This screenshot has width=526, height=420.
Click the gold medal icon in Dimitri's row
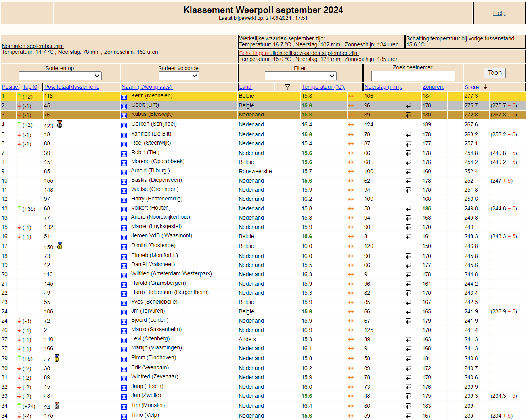click(x=60, y=246)
